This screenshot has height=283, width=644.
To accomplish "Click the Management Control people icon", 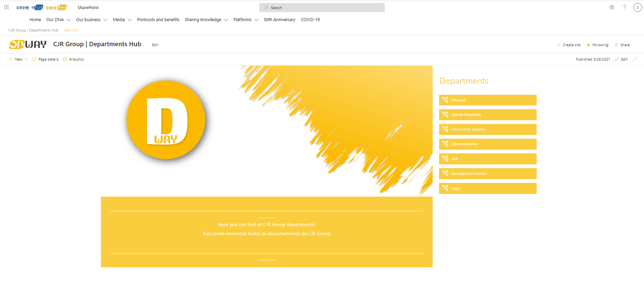I will 445,173.
